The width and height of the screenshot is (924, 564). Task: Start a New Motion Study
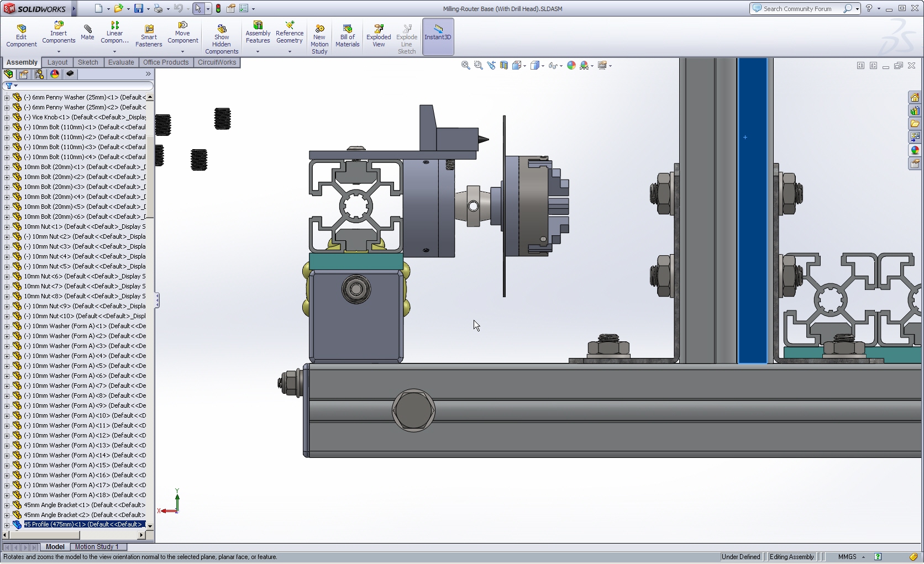pyautogui.click(x=319, y=39)
